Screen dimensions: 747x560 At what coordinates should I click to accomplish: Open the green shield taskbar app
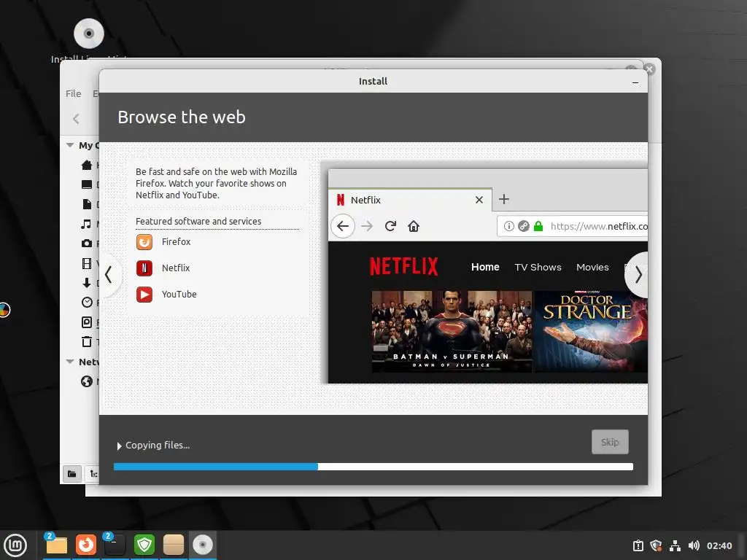(x=144, y=545)
